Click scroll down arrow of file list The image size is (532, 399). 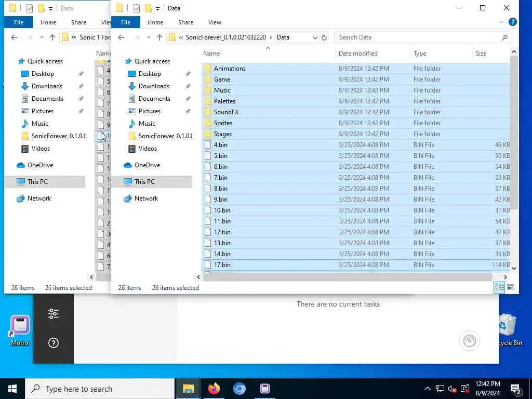coord(514,269)
